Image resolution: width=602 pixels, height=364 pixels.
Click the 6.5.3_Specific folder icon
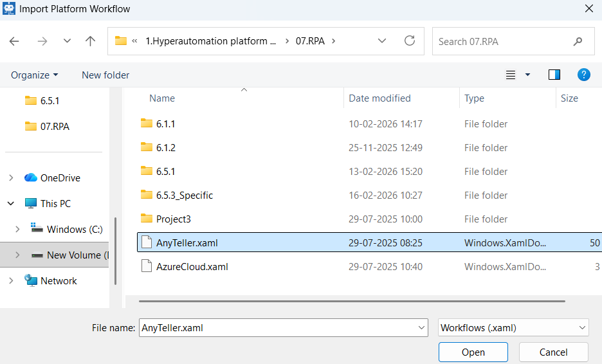point(146,195)
